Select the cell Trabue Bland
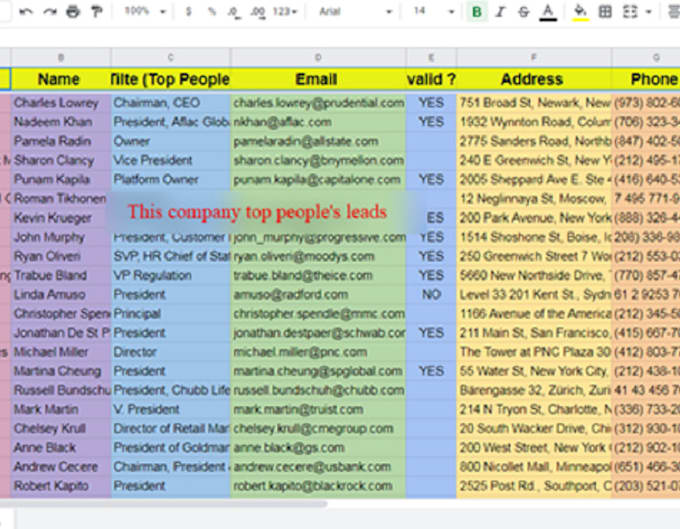The width and height of the screenshot is (680, 529). tap(61, 275)
